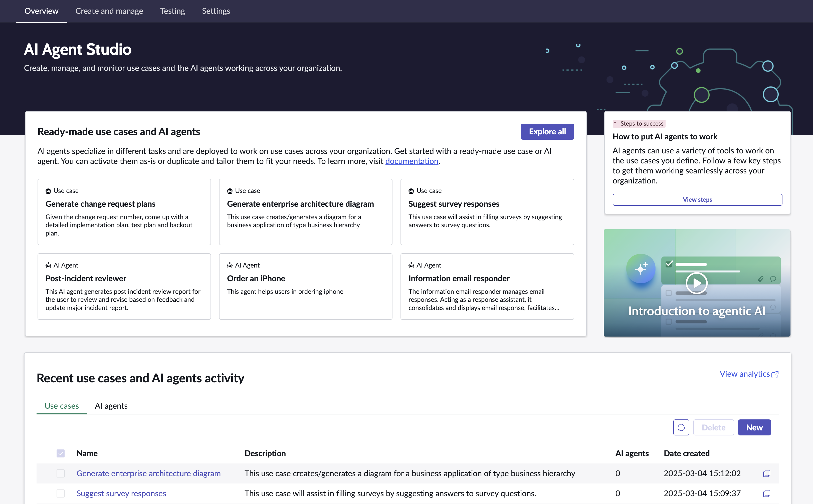Open the Order an iPhone agent card

click(x=306, y=287)
